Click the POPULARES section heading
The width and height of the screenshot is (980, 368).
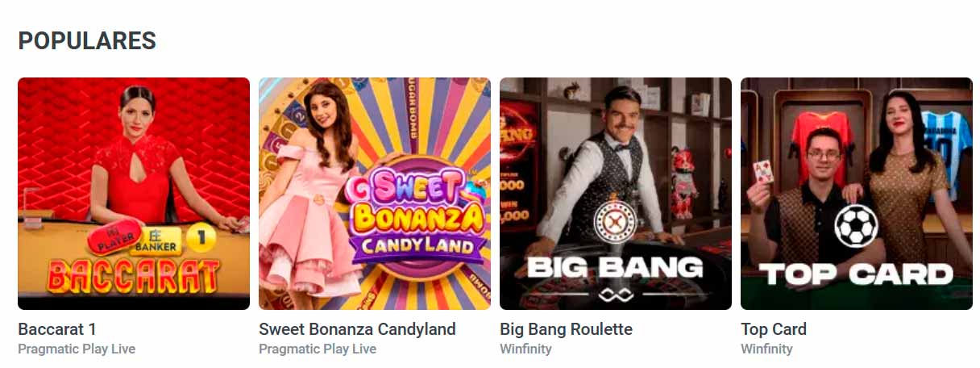87,40
